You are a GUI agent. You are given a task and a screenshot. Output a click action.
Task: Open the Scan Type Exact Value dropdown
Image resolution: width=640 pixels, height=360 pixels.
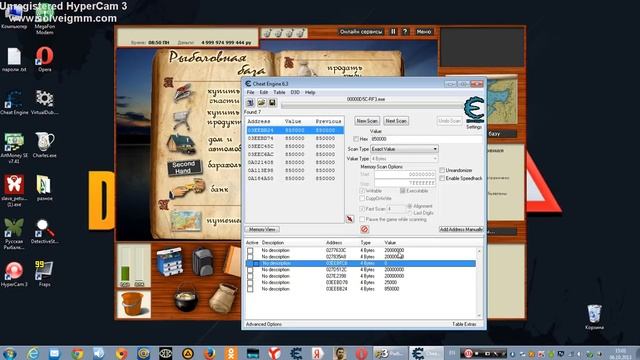(x=404, y=149)
